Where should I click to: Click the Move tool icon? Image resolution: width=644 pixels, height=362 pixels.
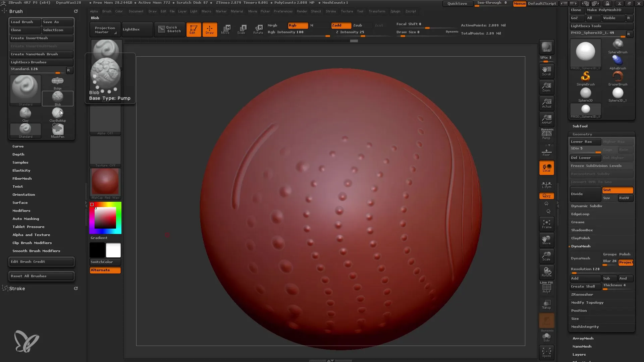pyautogui.click(x=226, y=29)
